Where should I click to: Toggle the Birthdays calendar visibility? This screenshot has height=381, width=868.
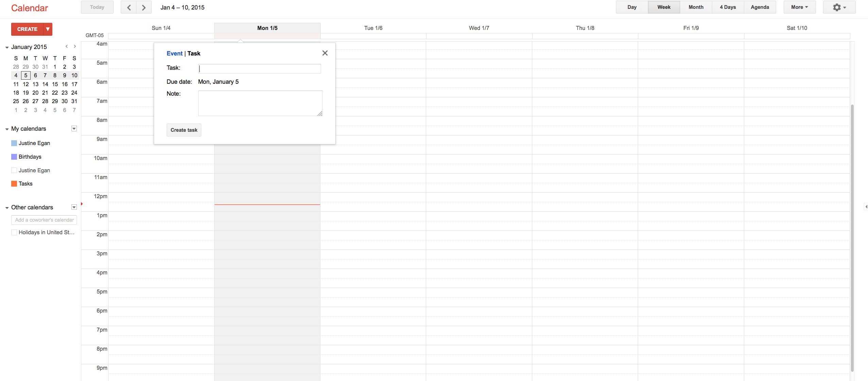[14, 157]
